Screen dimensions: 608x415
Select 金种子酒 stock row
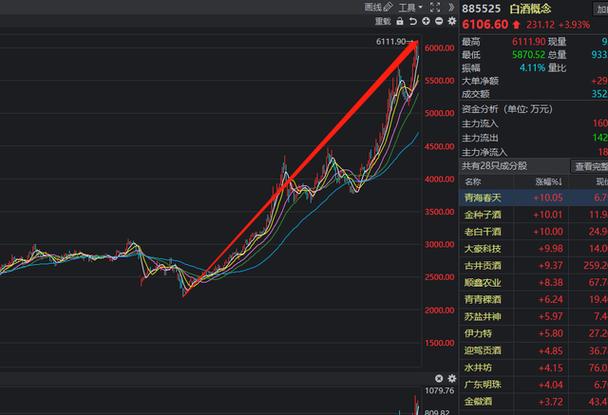click(x=484, y=215)
